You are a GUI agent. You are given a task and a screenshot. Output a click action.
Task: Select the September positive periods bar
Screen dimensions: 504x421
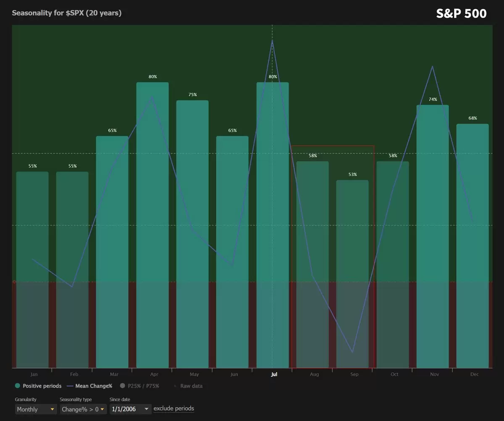click(352, 274)
